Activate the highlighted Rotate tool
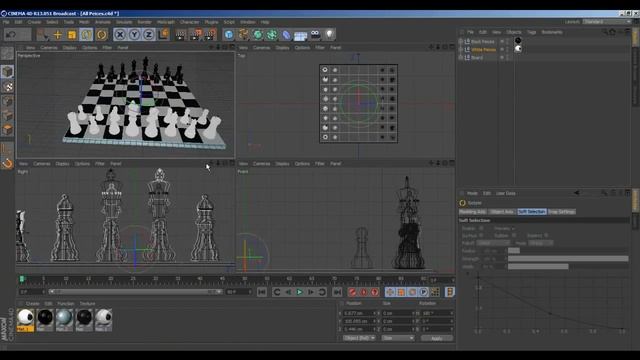Screen dimensions: 640x360 pyautogui.click(x=87, y=35)
